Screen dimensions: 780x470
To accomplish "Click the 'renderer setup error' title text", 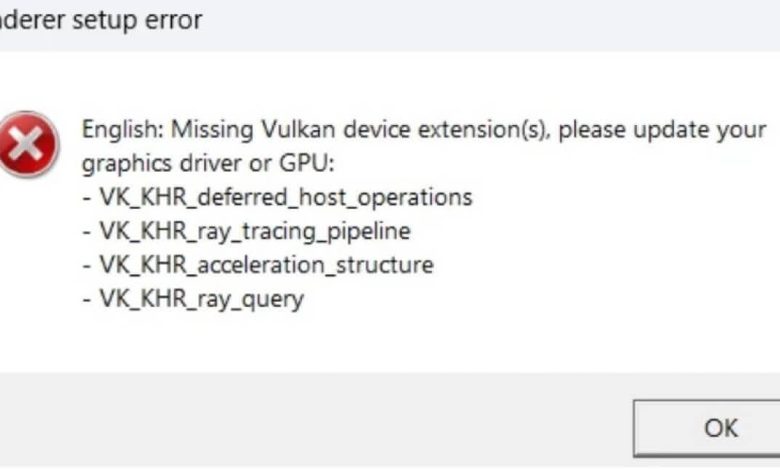I will 100,19.
